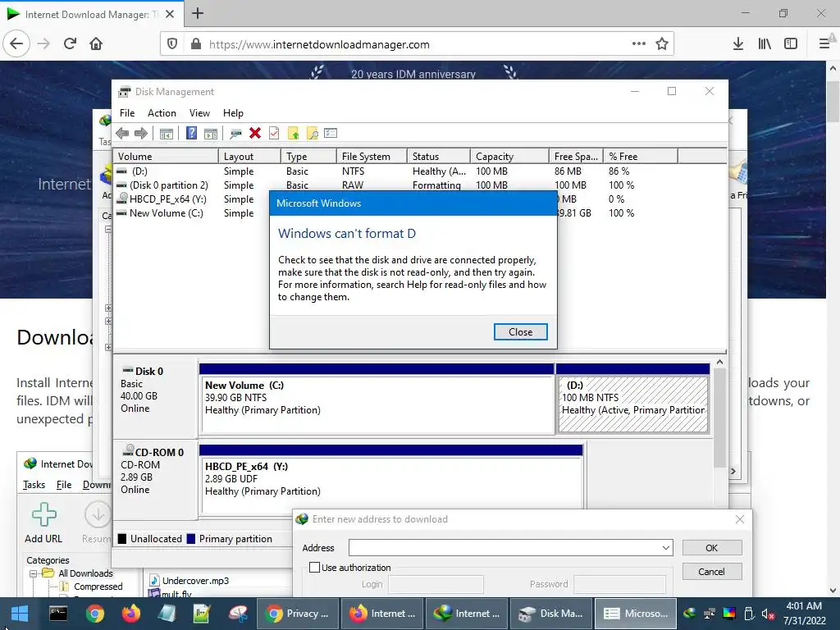840x630 pixels.
Task: Open Help menu in Disk Management
Action: (x=233, y=113)
